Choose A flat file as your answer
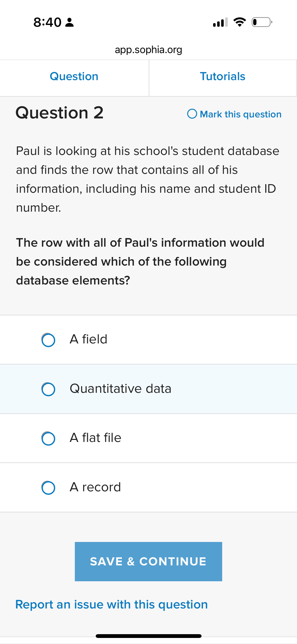This screenshot has height=644, width=297. point(95,438)
